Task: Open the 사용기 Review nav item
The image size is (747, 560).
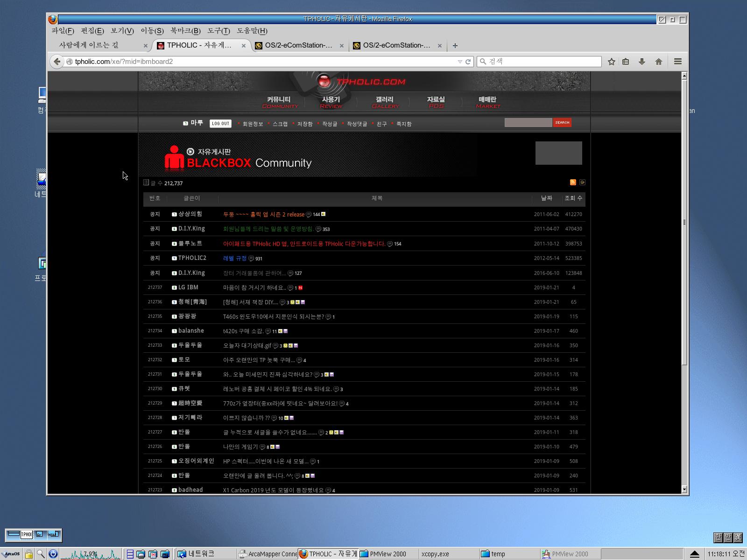Action: point(331,102)
